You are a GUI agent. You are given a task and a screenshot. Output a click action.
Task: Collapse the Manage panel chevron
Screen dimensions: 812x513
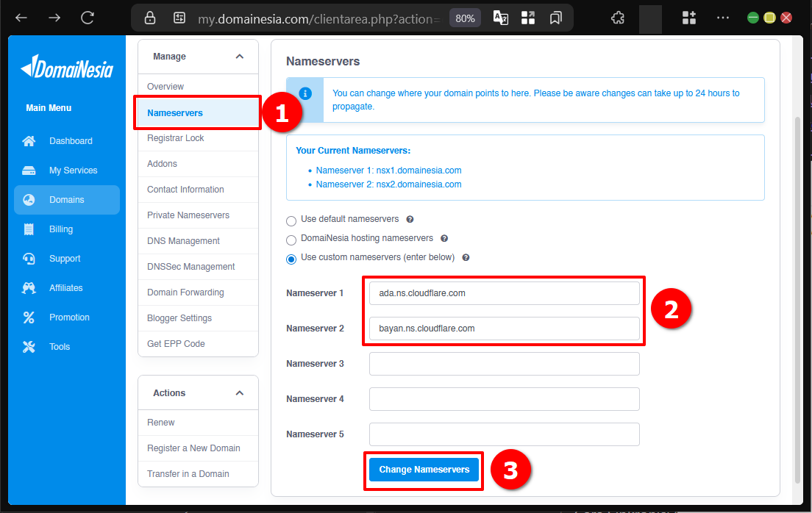(x=239, y=57)
